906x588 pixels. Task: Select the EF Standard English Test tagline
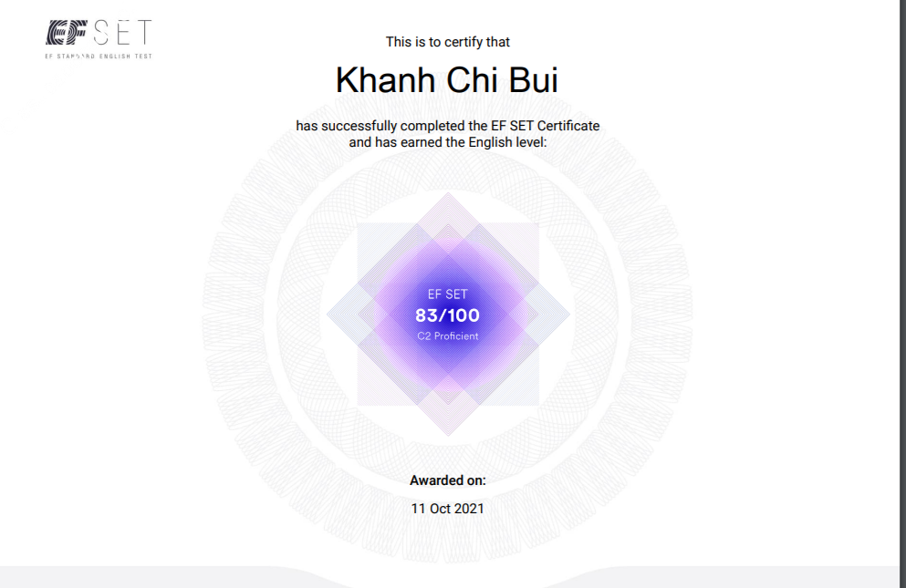(x=99, y=57)
